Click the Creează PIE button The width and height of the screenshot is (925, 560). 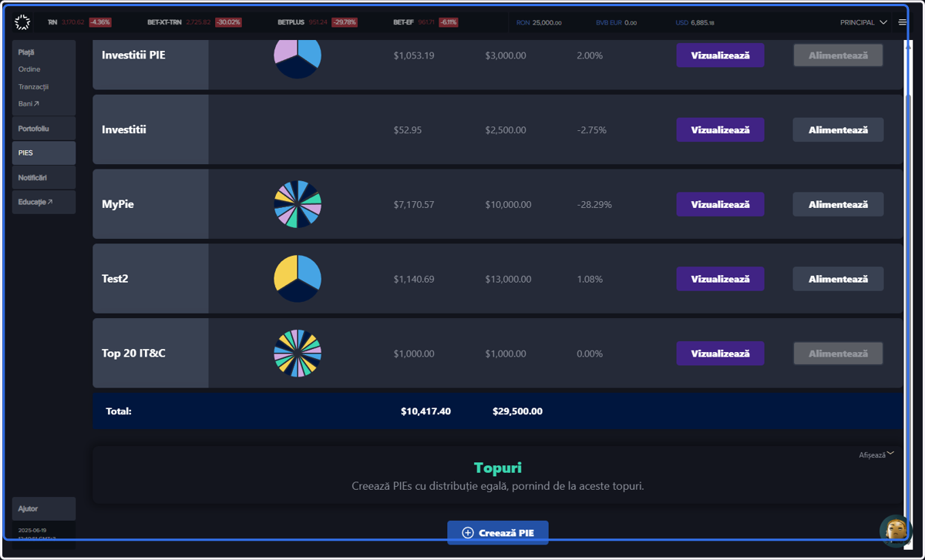click(x=498, y=532)
